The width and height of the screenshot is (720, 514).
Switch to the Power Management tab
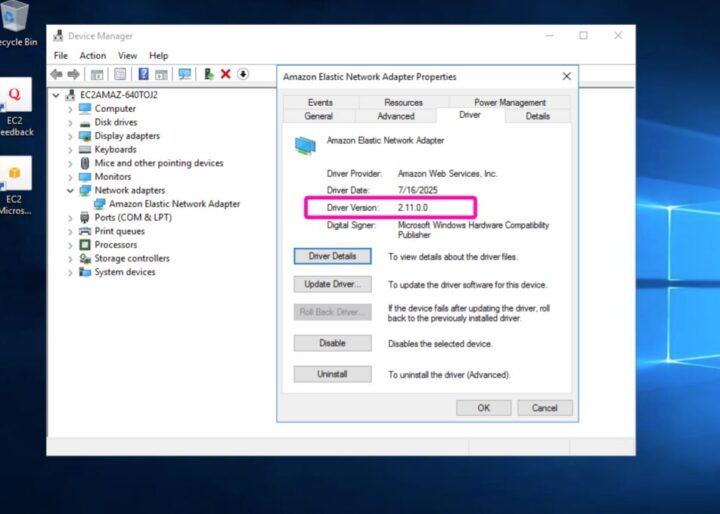pyautogui.click(x=509, y=102)
